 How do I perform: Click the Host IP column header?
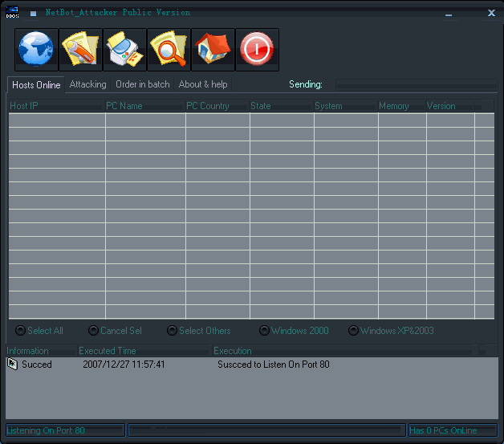click(x=56, y=106)
